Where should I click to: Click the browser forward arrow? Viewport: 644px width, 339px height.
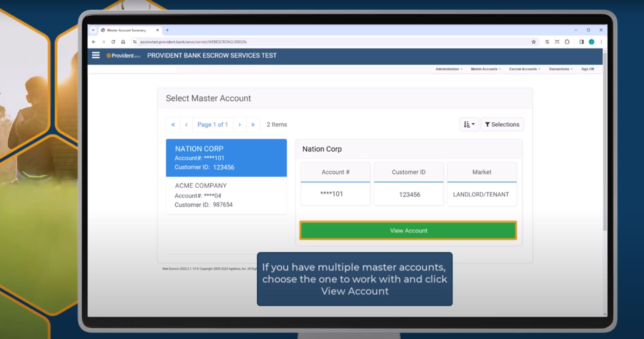[103, 42]
